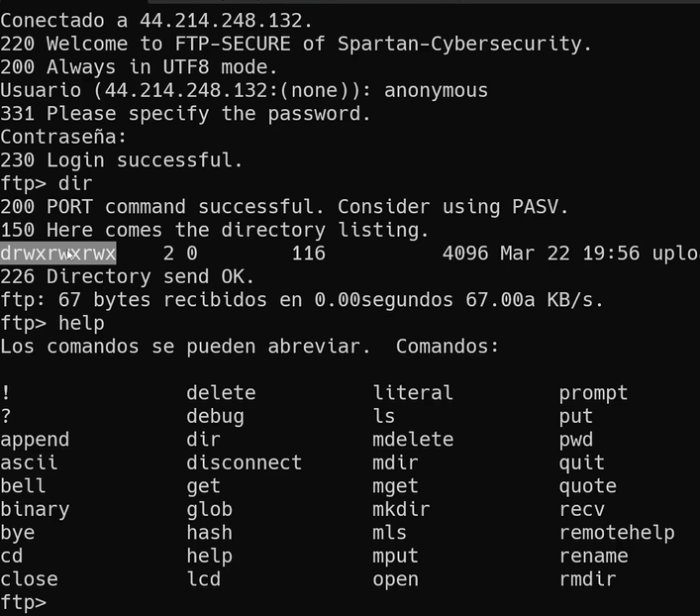Click the append command in help list

pos(35,440)
